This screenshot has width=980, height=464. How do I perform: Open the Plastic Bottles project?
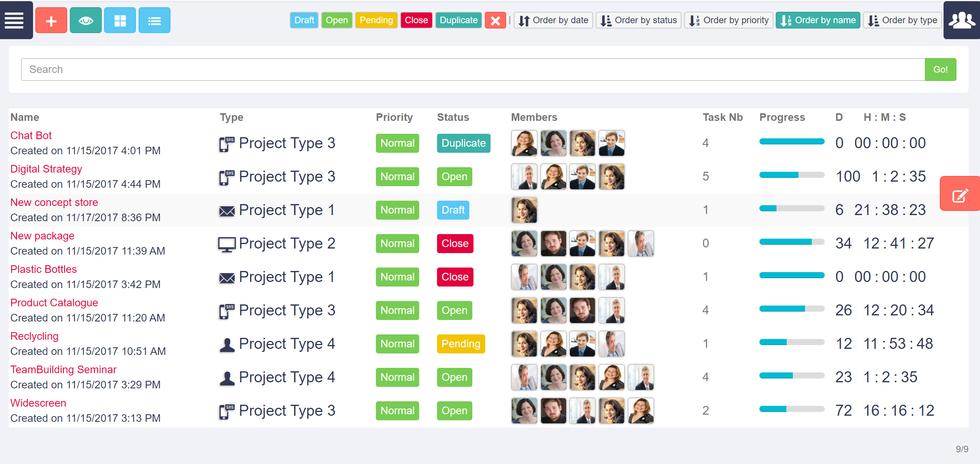coord(43,269)
